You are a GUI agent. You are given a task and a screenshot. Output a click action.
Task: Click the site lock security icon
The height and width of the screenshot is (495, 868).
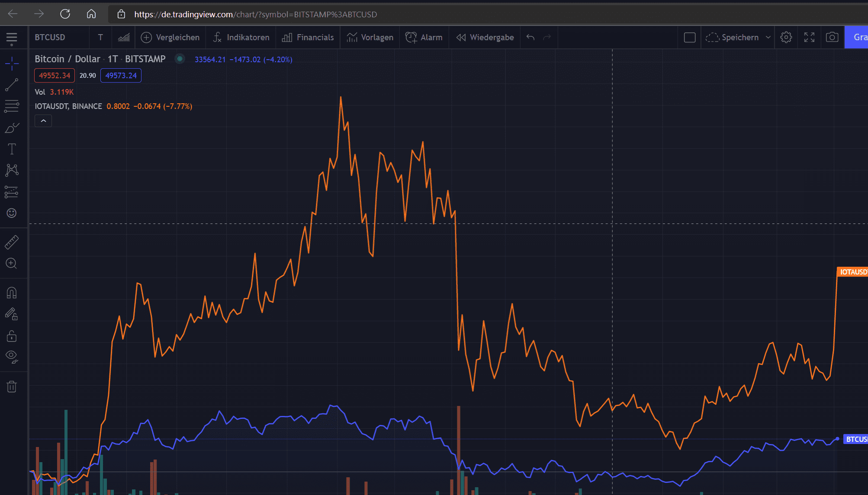(121, 14)
